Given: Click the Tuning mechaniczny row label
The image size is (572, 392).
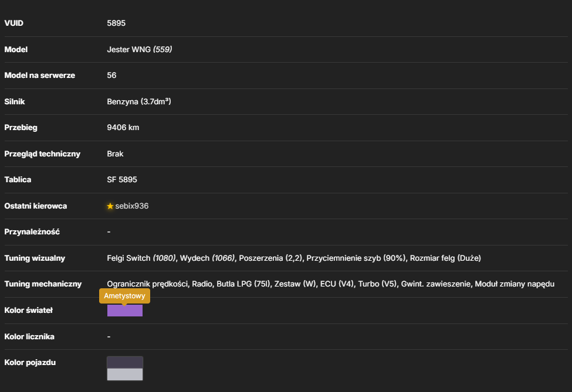Looking at the screenshot, I should tap(43, 284).
